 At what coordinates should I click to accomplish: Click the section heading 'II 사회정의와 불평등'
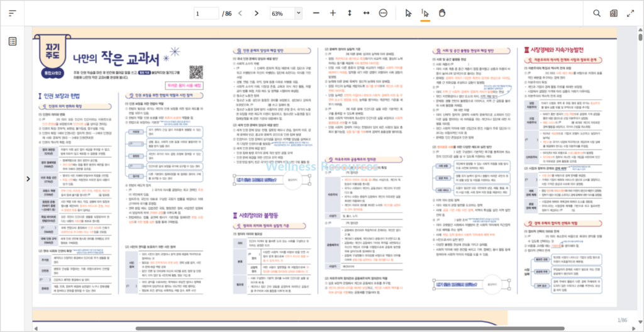(x=256, y=215)
